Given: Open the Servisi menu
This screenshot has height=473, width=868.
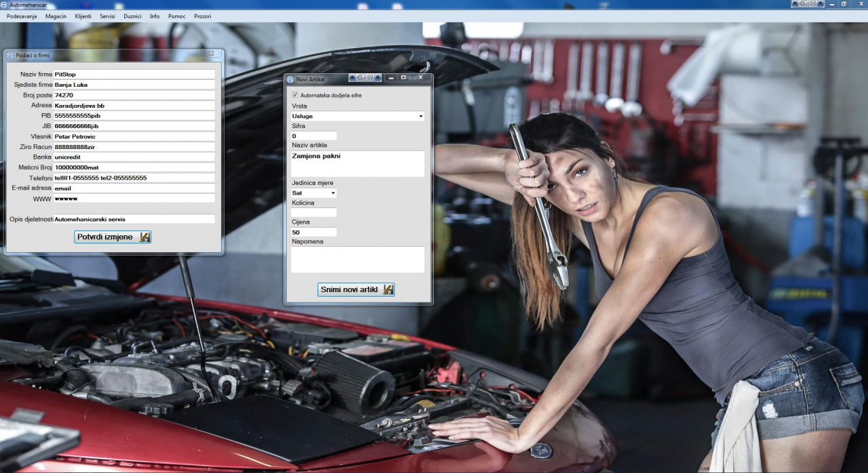Looking at the screenshot, I should [107, 16].
